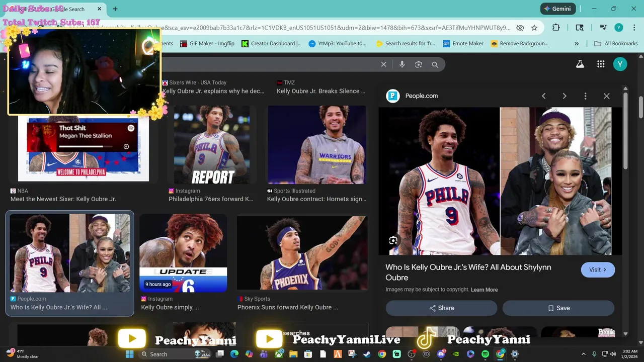Click the magnifier search button
Image resolution: width=644 pixels, height=362 pixels.
pyautogui.click(x=435, y=64)
